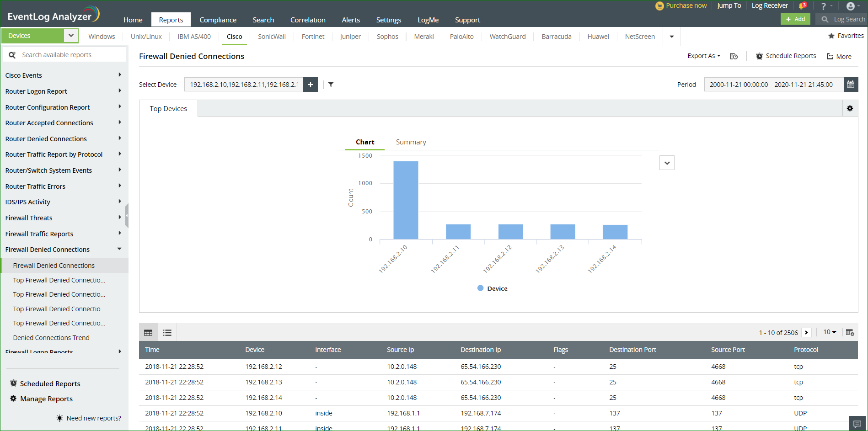The height and width of the screenshot is (431, 868).
Task: Open the Correlation tab
Action: [308, 20]
